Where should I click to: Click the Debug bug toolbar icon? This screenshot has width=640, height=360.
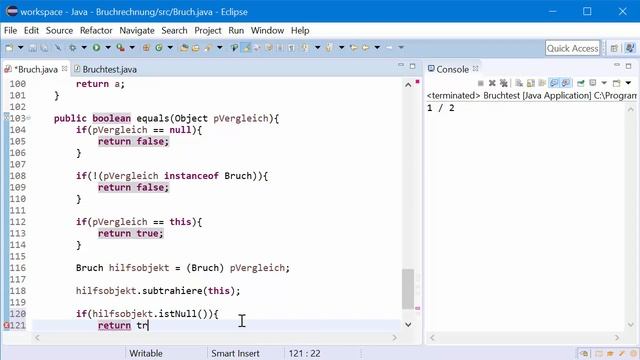tap(72, 48)
